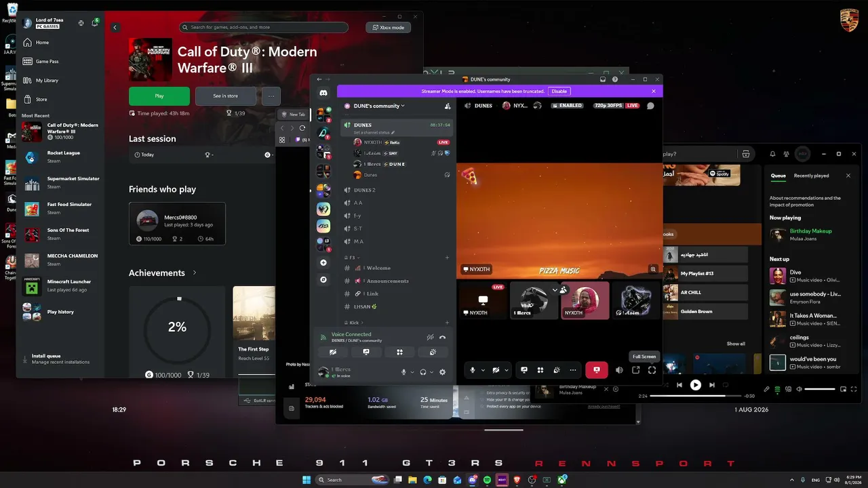Image resolution: width=868 pixels, height=488 pixels.
Task: Expand the Achievements section arrow
Action: coord(195,272)
